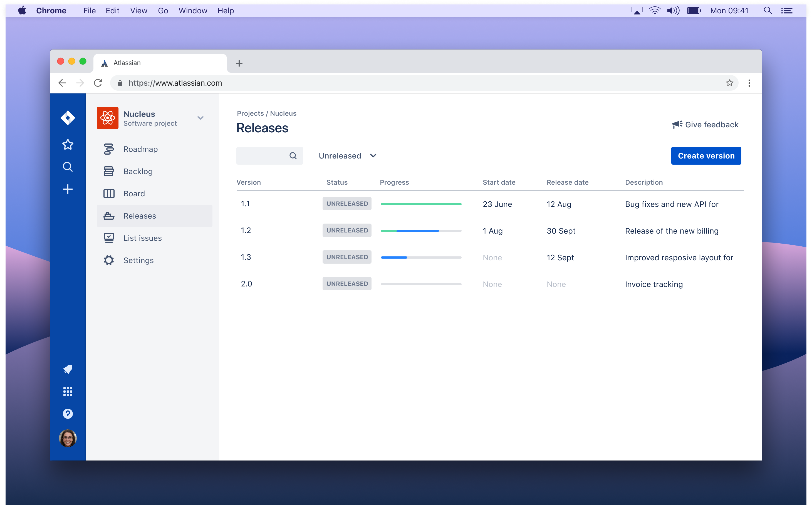
Task: Bookmark page with the star icon
Action: pyautogui.click(x=729, y=83)
